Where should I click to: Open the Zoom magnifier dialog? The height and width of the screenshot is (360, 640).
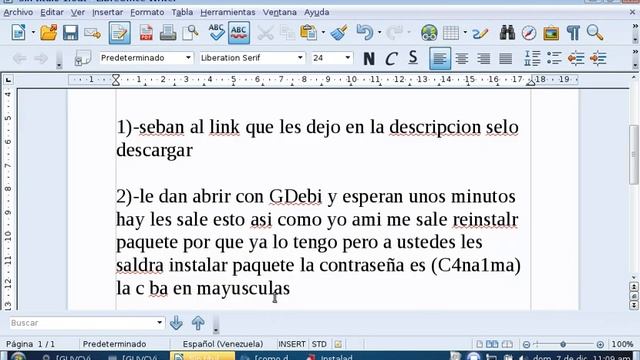[595, 33]
